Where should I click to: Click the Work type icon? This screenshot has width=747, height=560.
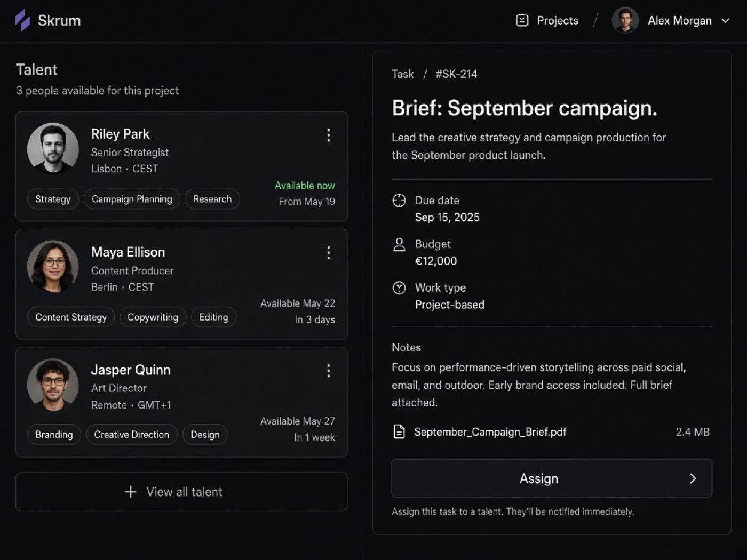pos(399,288)
